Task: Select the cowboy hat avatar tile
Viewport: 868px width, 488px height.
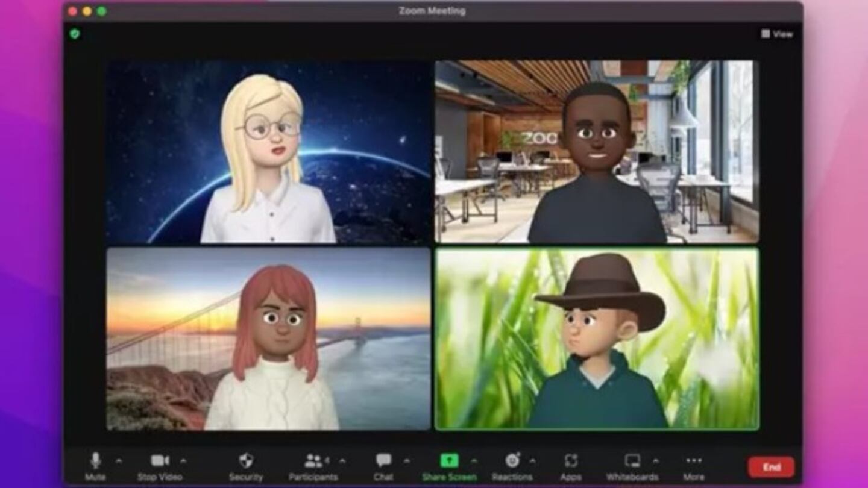Action: point(597,339)
